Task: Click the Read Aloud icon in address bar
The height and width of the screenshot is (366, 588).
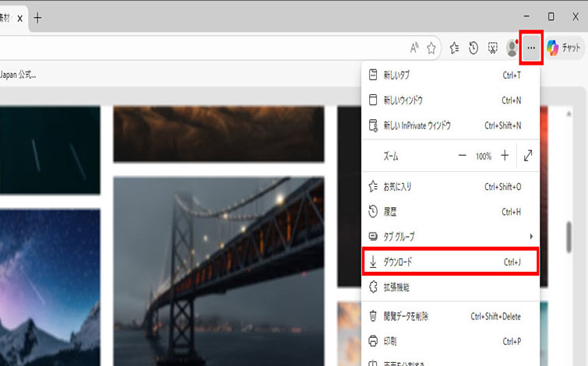Action: click(414, 48)
